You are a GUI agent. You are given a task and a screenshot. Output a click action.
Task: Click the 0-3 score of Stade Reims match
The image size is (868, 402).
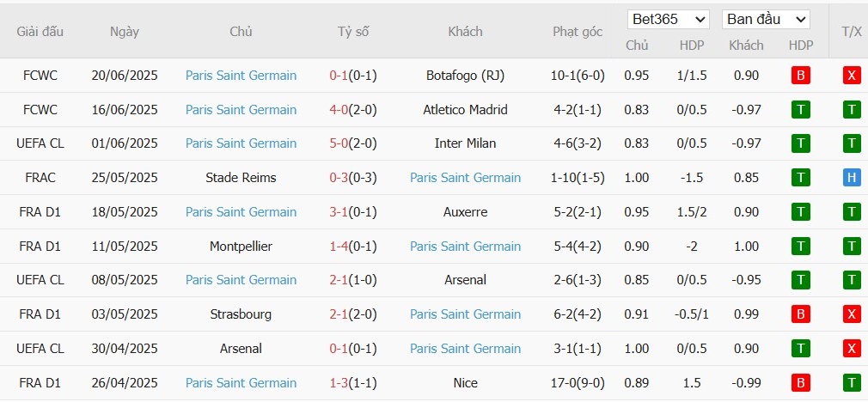(339, 178)
